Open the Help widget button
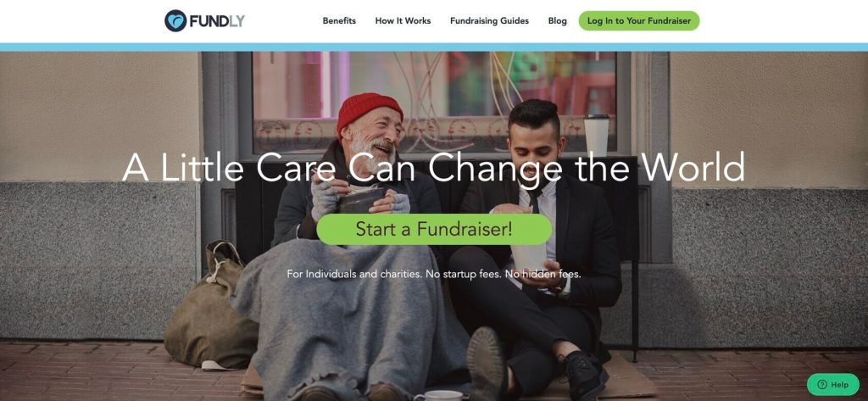This screenshot has width=868, height=401. point(833,384)
